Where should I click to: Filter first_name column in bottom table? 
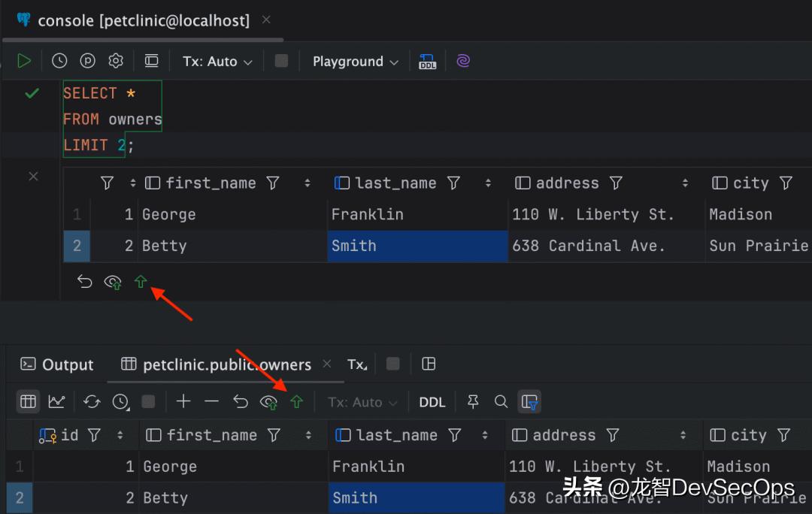click(x=274, y=435)
